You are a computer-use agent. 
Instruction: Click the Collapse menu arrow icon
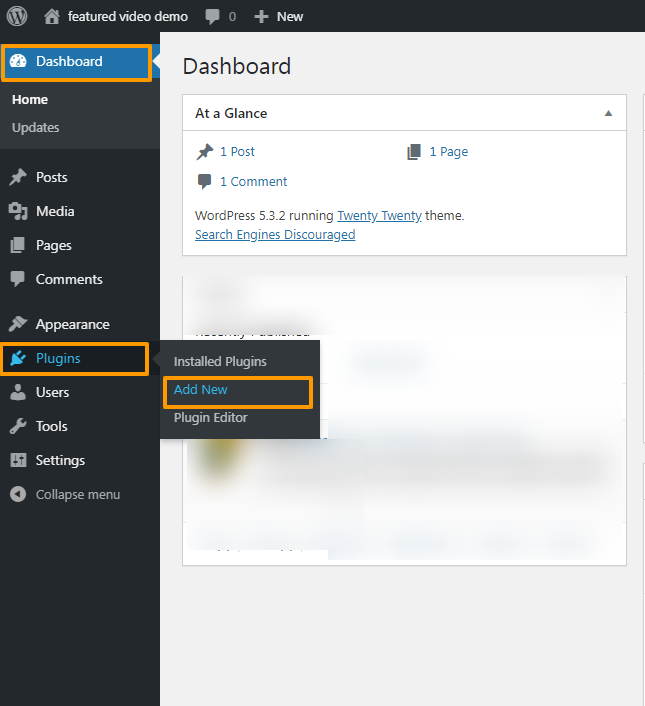[x=18, y=494]
